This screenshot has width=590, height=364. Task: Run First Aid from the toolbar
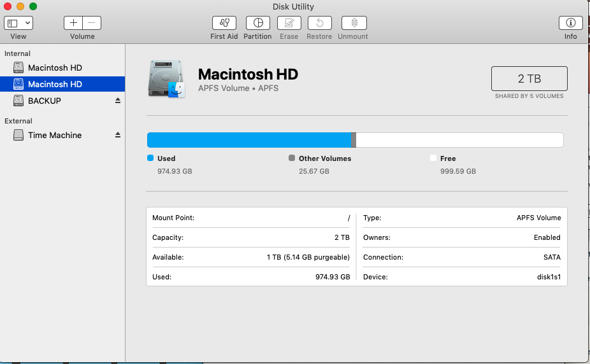224,23
